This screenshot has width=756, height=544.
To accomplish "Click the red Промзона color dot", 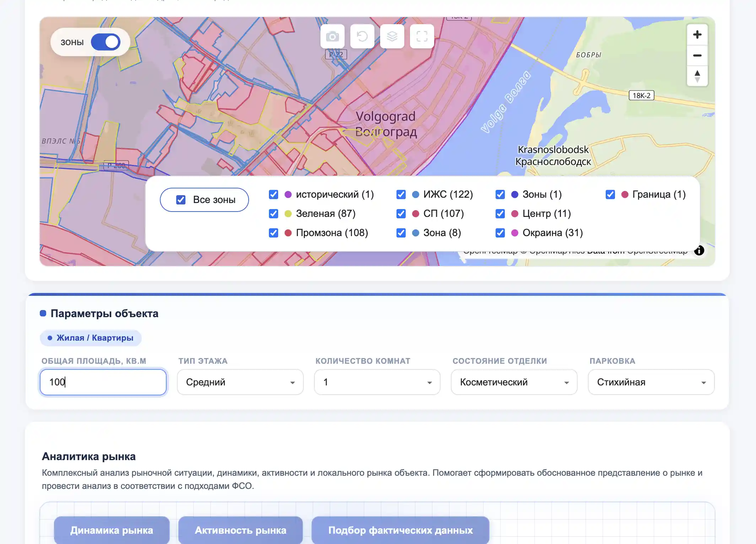I will point(288,233).
